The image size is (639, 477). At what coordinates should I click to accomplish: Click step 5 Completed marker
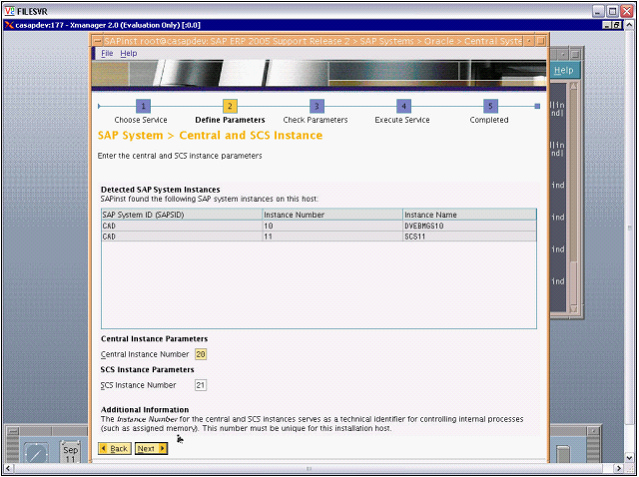[x=490, y=105]
